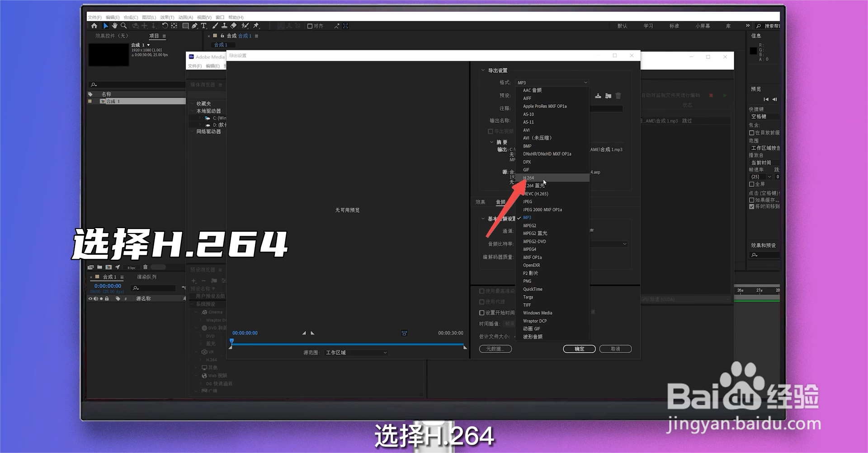Click the 0:00:00:00 timecode in timeline panel
Image resolution: width=868 pixels, height=453 pixels.
(x=108, y=286)
